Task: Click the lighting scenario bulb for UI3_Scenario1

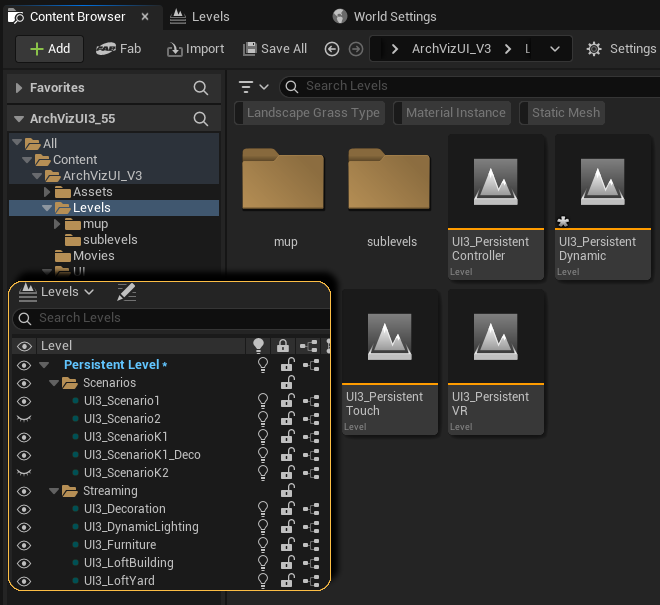Action: click(x=263, y=401)
